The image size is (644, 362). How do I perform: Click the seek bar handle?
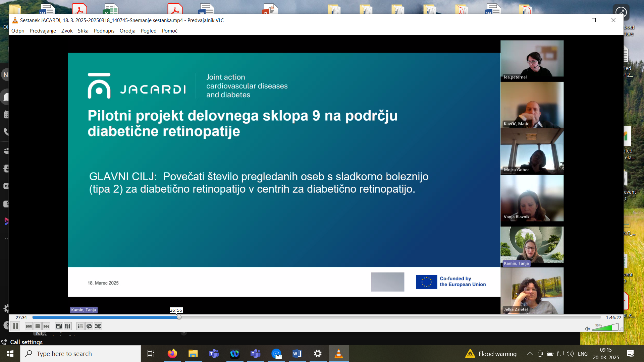179,317
